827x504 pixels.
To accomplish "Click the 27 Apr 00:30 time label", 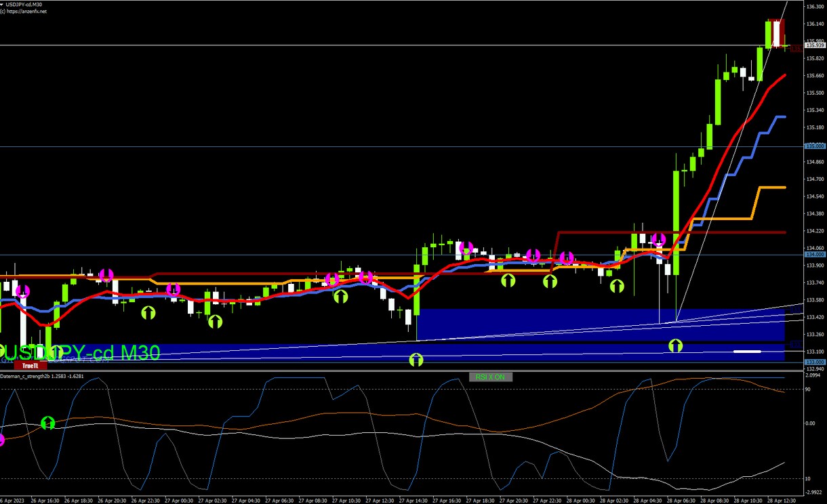I will pos(180,501).
